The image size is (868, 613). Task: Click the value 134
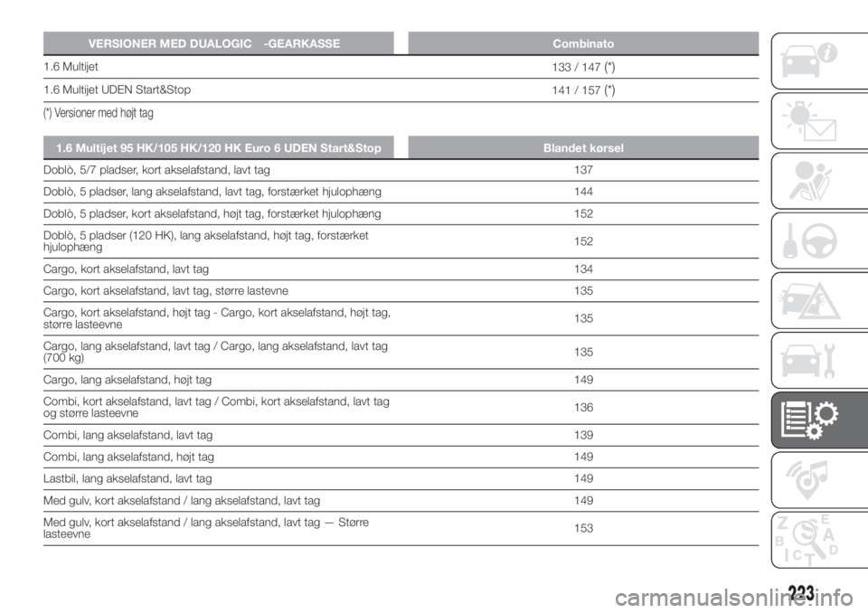click(x=583, y=269)
